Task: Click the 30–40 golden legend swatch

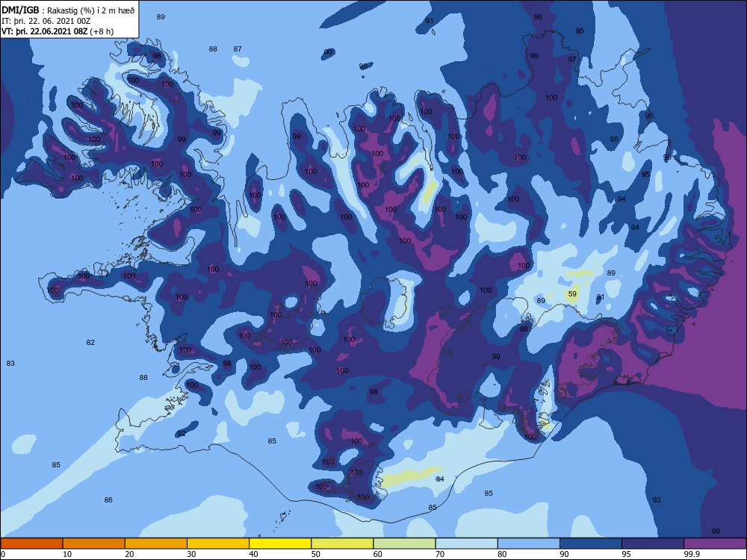Action: 218,544
